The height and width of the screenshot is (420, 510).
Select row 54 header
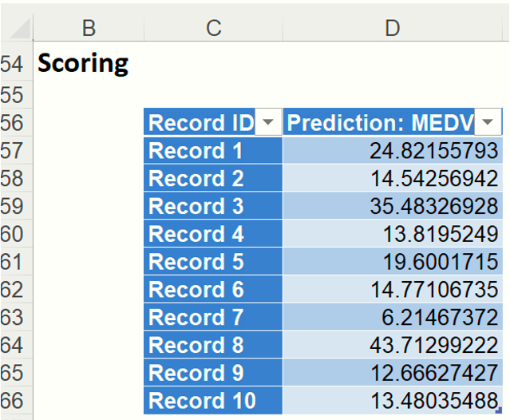click(14, 65)
